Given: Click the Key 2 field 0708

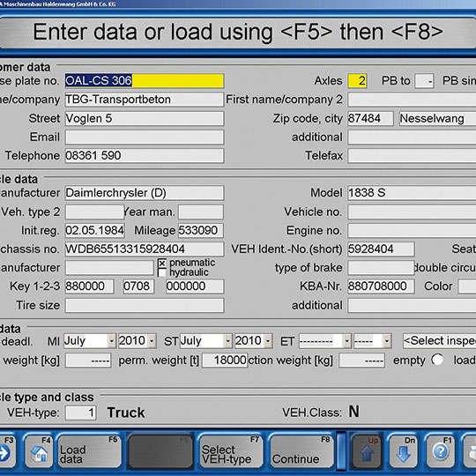Looking at the screenshot, I should [138, 286].
